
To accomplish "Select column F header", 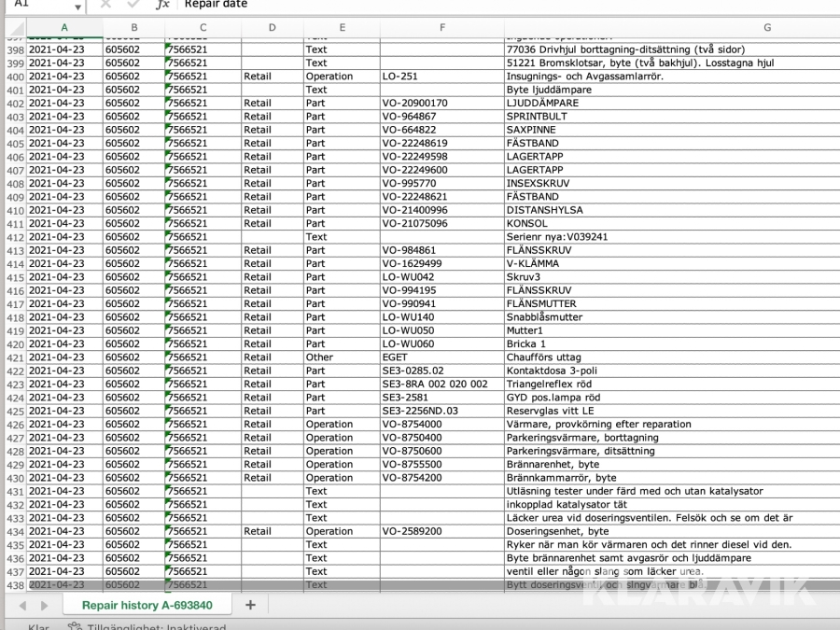I will pos(441,28).
